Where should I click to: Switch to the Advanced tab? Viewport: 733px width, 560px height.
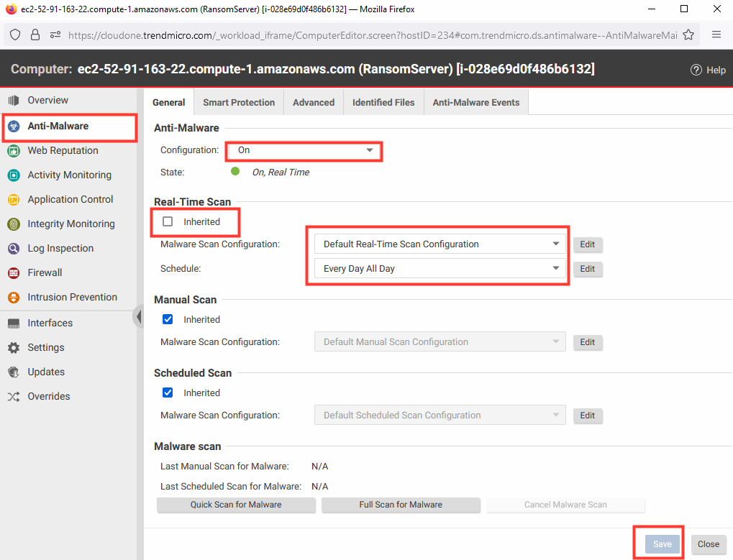(x=314, y=102)
